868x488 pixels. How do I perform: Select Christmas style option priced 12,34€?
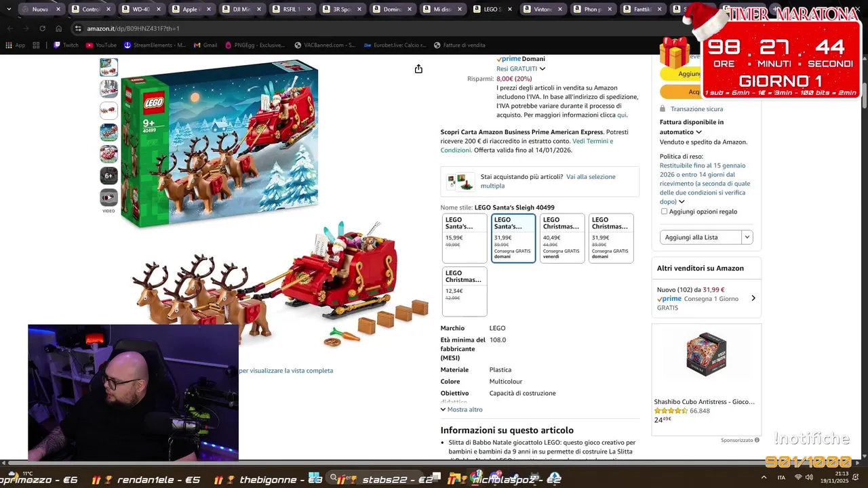465,291
